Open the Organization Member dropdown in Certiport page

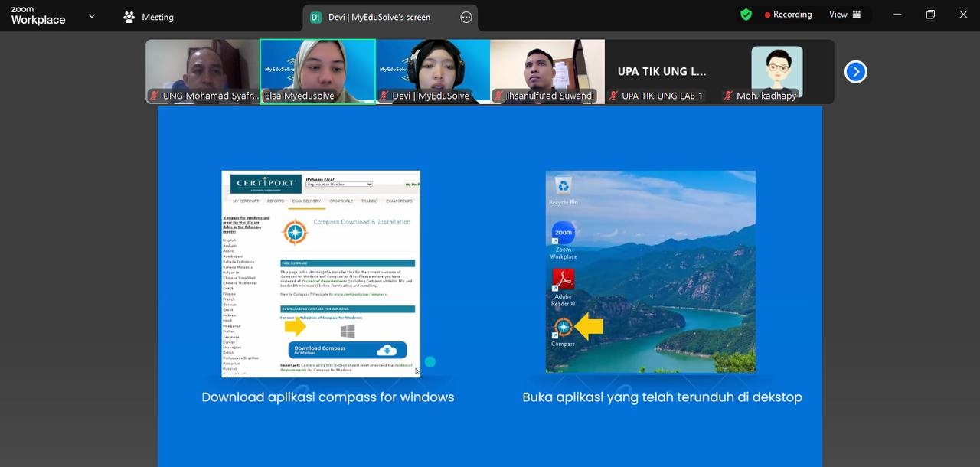tap(338, 185)
